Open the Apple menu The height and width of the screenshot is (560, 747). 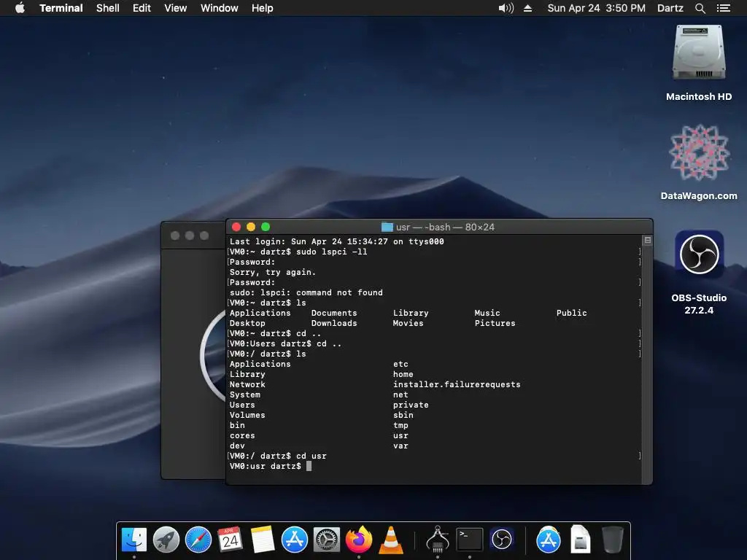(x=20, y=8)
